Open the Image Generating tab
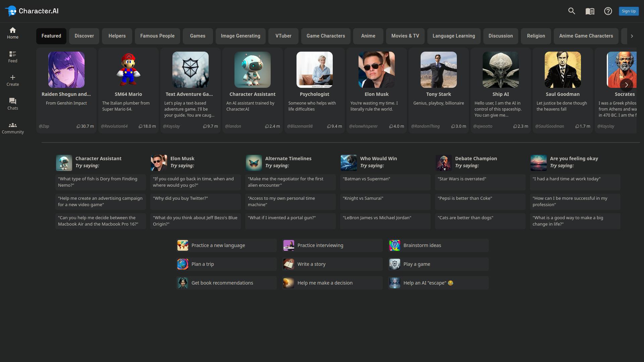 tap(240, 36)
